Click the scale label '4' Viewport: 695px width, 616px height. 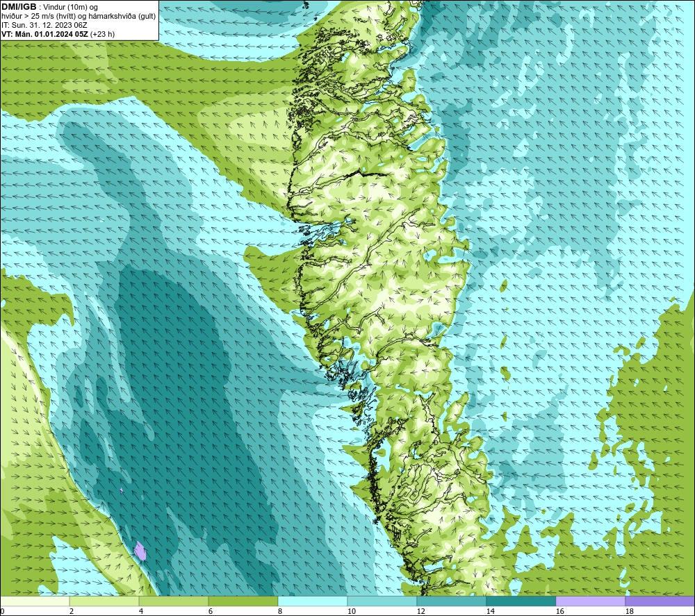point(141,612)
